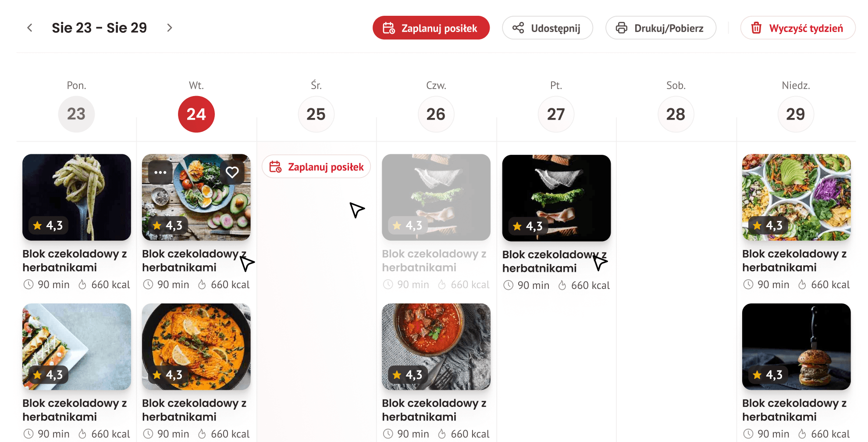868x442 pixels.
Task: Clear the week with Wyczyść tydzień
Action: [797, 28]
